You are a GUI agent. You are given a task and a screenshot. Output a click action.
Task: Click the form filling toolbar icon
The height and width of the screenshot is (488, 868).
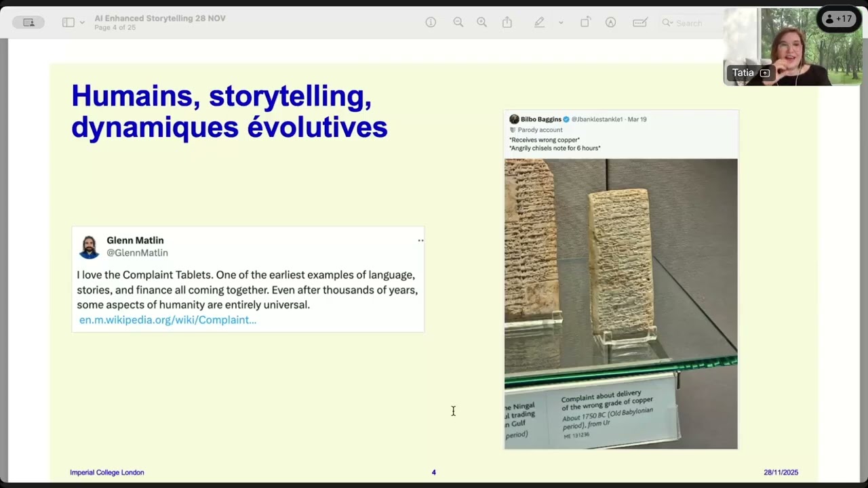pos(639,22)
